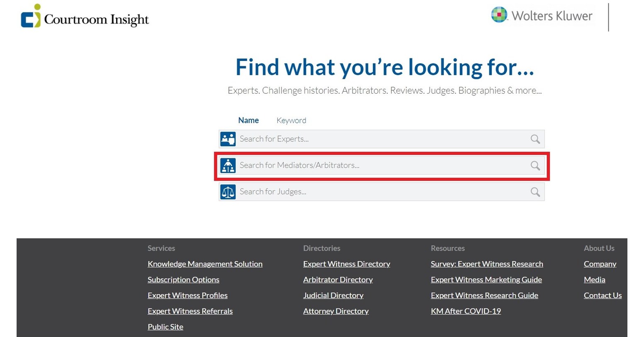Click the Experts search people icon
644x337 pixels.
[228, 139]
